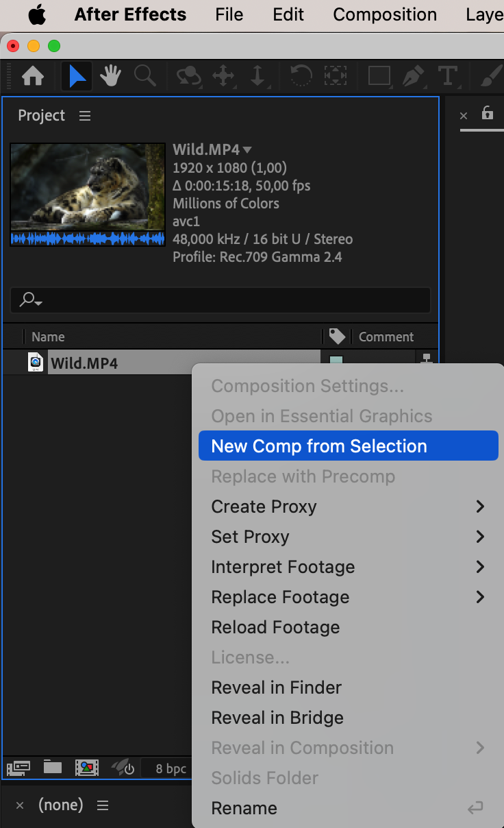Choose Reveal in Finder

pyautogui.click(x=348, y=687)
